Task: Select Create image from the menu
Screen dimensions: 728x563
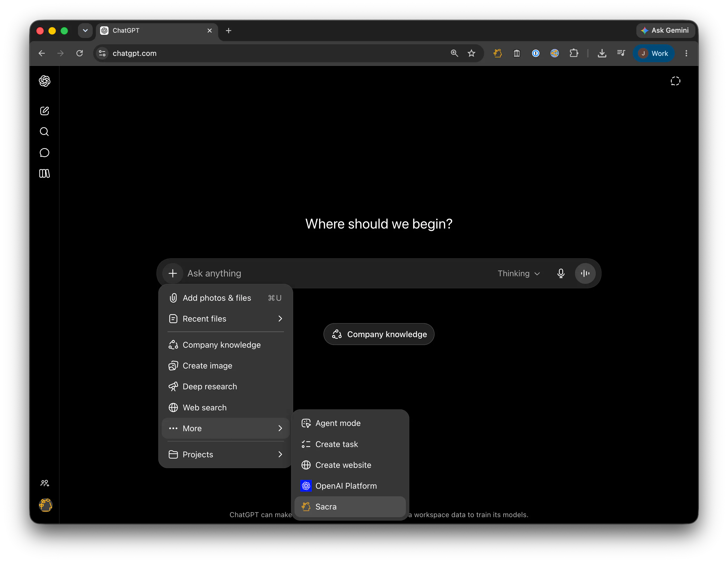Action: [226, 366]
